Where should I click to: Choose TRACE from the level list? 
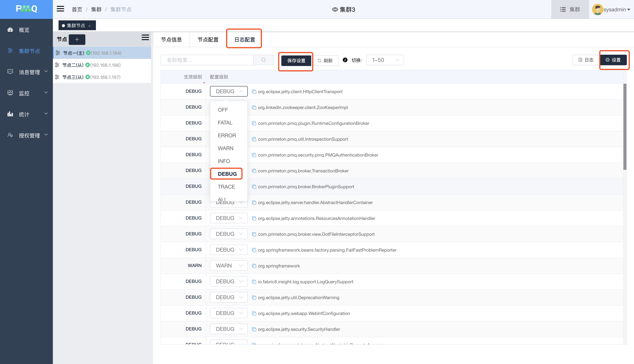226,187
